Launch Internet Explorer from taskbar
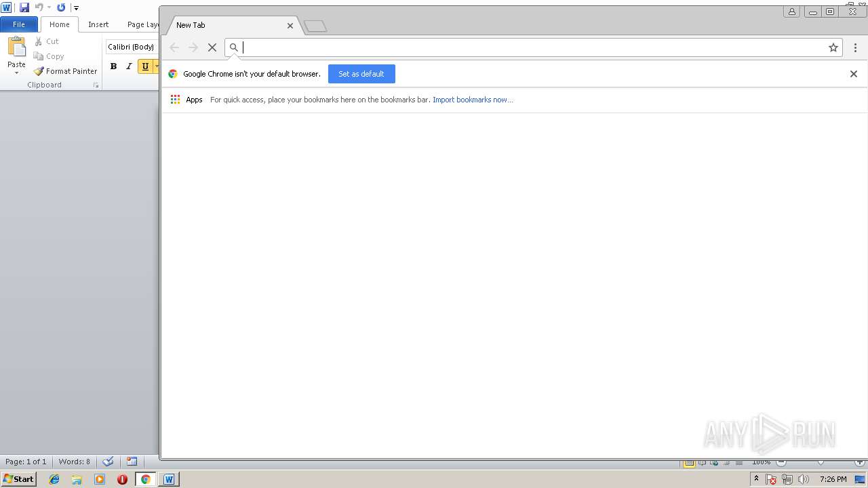Viewport: 868px width, 488px height. pyautogui.click(x=54, y=479)
